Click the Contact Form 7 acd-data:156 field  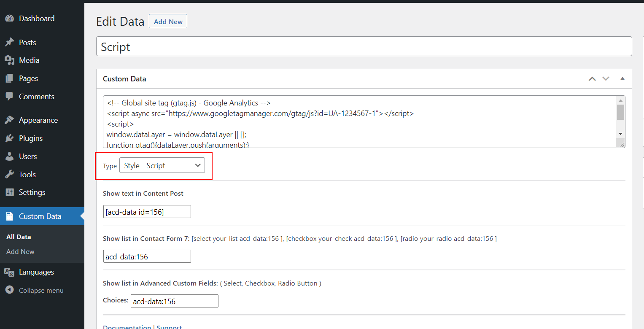(x=147, y=256)
